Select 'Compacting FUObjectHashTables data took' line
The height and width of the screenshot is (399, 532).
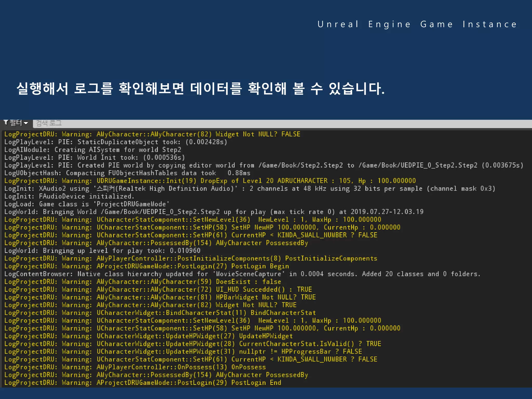pos(127,173)
